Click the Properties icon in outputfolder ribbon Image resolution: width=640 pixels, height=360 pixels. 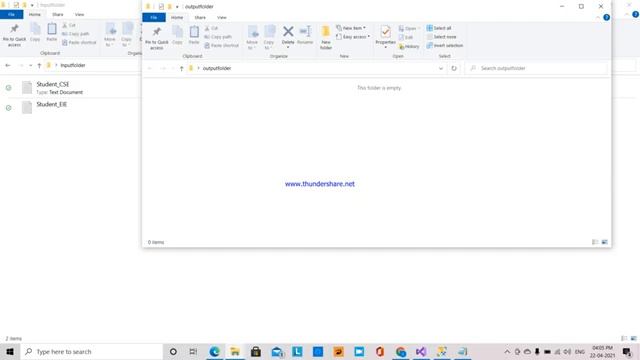[385, 31]
